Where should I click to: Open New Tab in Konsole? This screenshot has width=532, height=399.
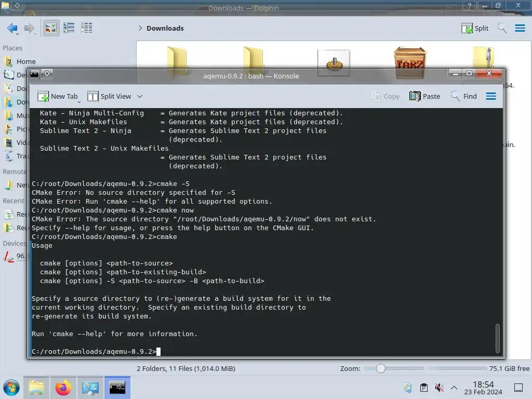point(57,96)
